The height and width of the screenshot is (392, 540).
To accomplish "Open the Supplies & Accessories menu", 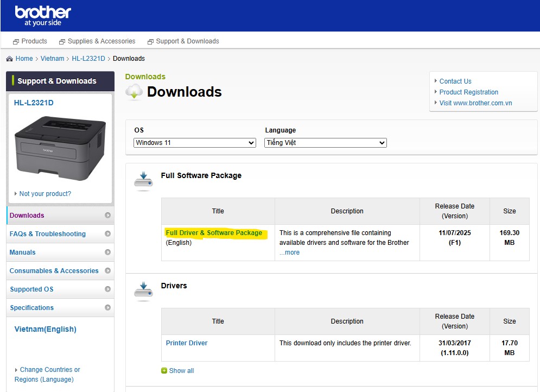I will coord(97,41).
